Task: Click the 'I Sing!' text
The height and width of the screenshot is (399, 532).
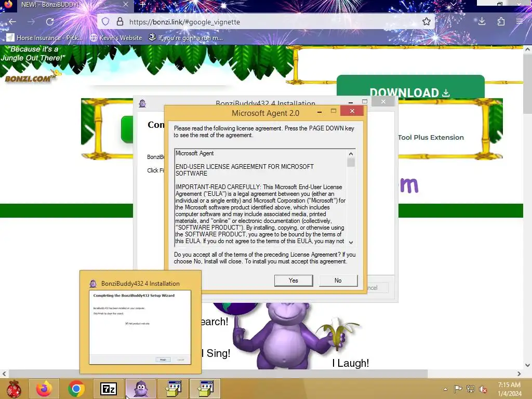Action: (x=216, y=353)
